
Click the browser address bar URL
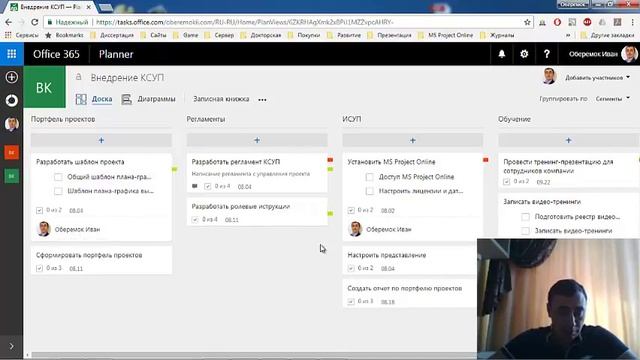tap(245, 22)
